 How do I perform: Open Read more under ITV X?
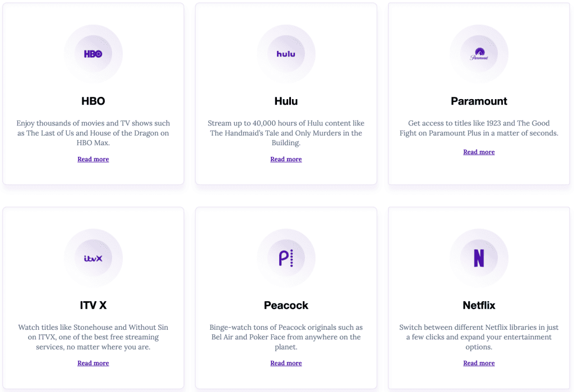click(93, 363)
